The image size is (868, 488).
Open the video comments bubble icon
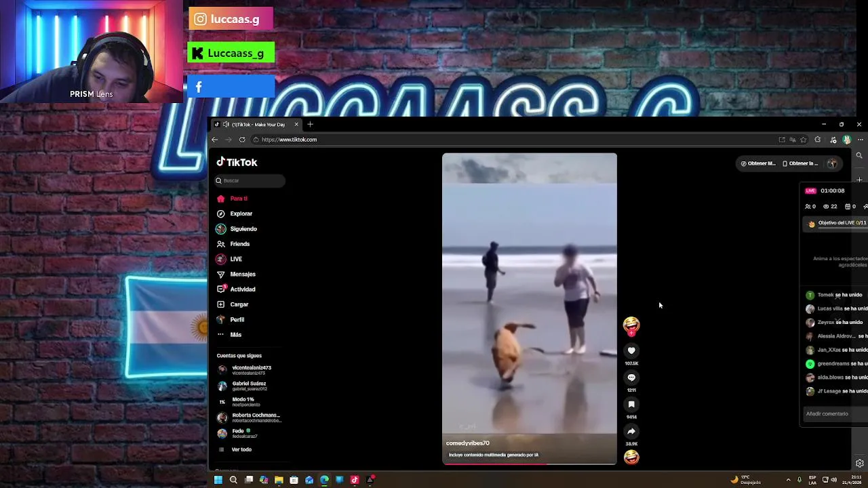[631, 378]
